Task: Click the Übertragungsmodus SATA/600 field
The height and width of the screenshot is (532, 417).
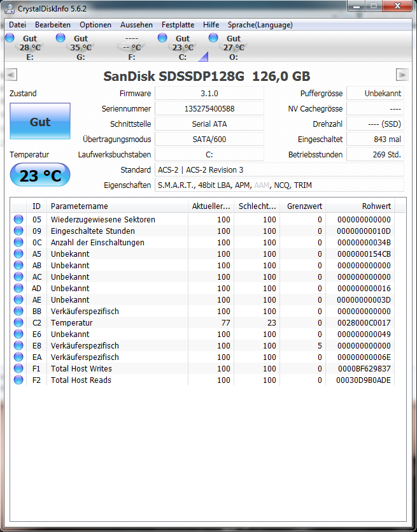Action: (x=209, y=139)
